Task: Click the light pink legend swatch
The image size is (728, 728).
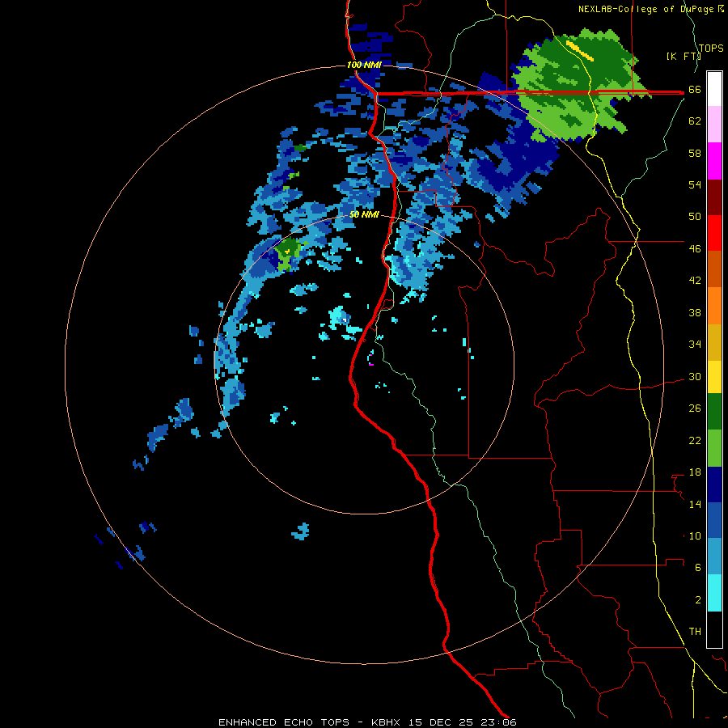Action: 714,125
